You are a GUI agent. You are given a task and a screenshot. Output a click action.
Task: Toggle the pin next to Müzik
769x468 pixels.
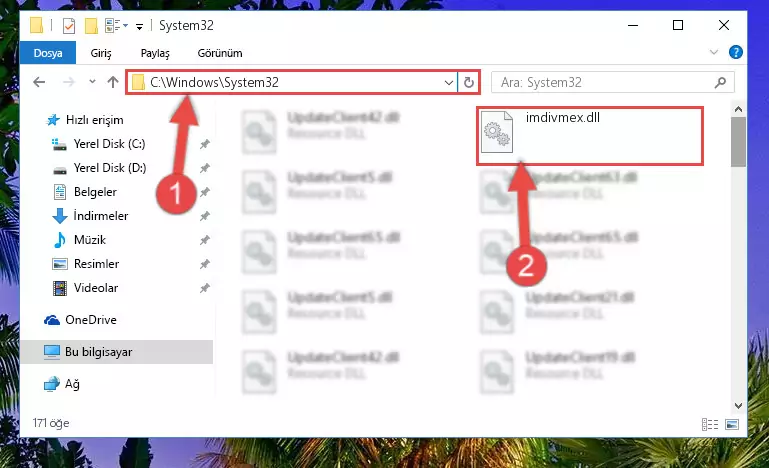tap(205, 240)
